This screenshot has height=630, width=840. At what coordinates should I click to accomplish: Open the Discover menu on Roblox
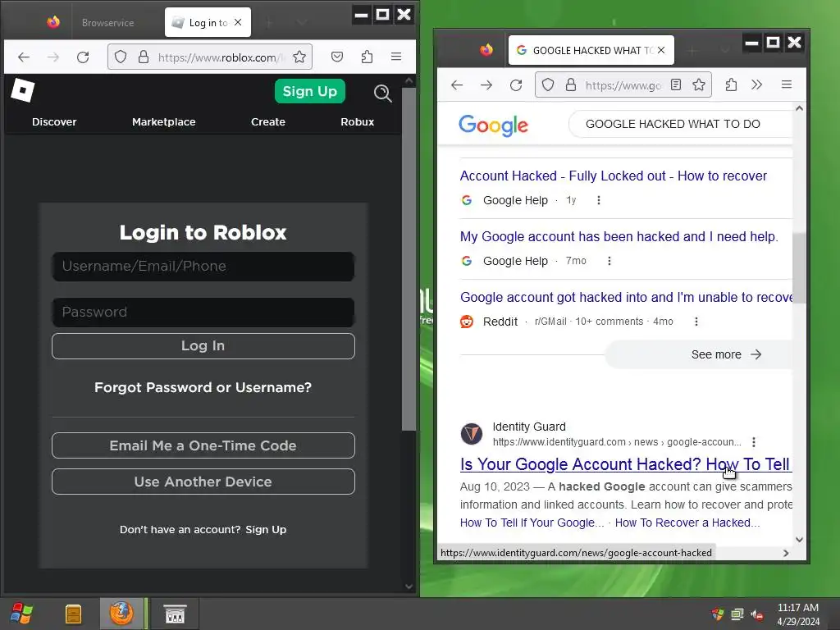point(54,121)
